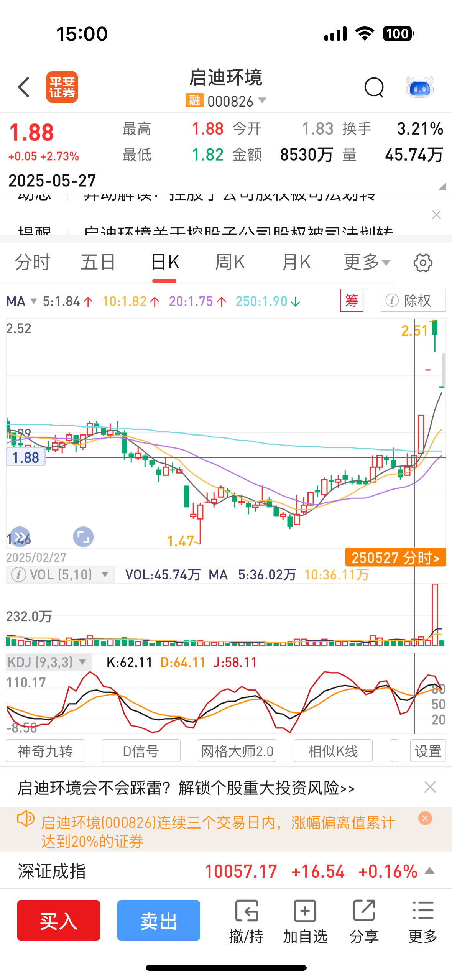Expand the 深证成指 index bar arrow
Image resolution: width=452 pixels, height=980 pixels.
[430, 871]
